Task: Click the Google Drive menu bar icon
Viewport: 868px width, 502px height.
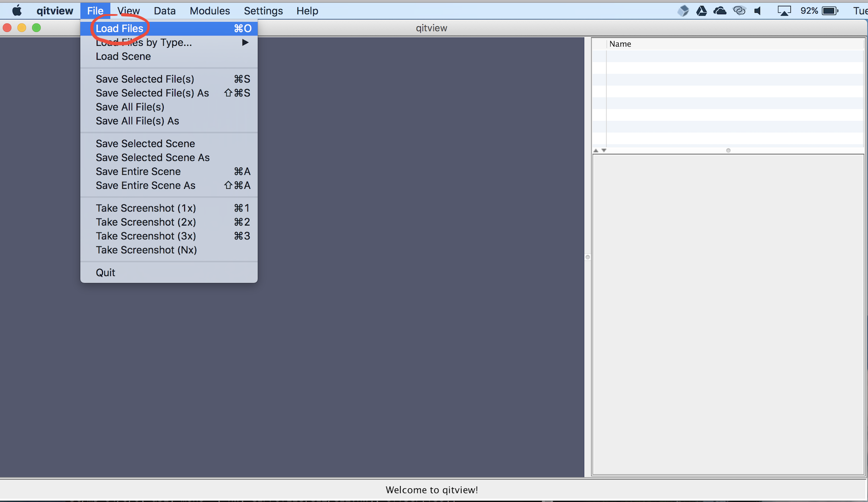Action: (x=701, y=10)
